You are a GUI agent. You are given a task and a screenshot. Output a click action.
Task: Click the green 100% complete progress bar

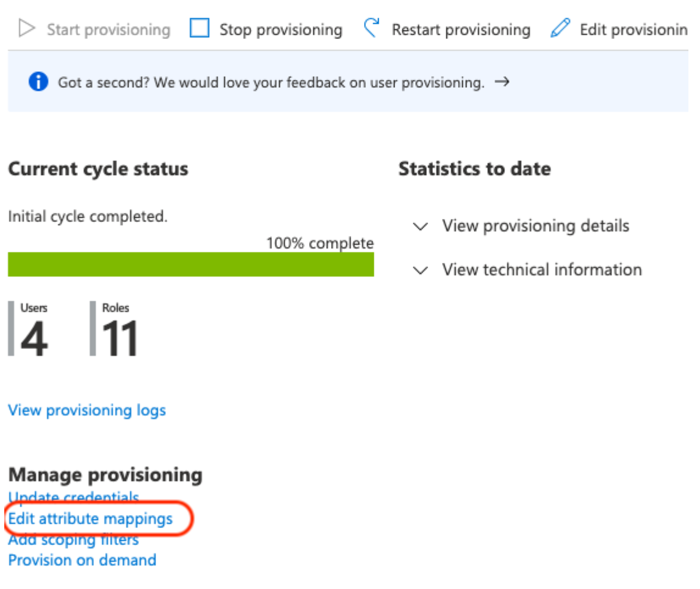pos(191,265)
